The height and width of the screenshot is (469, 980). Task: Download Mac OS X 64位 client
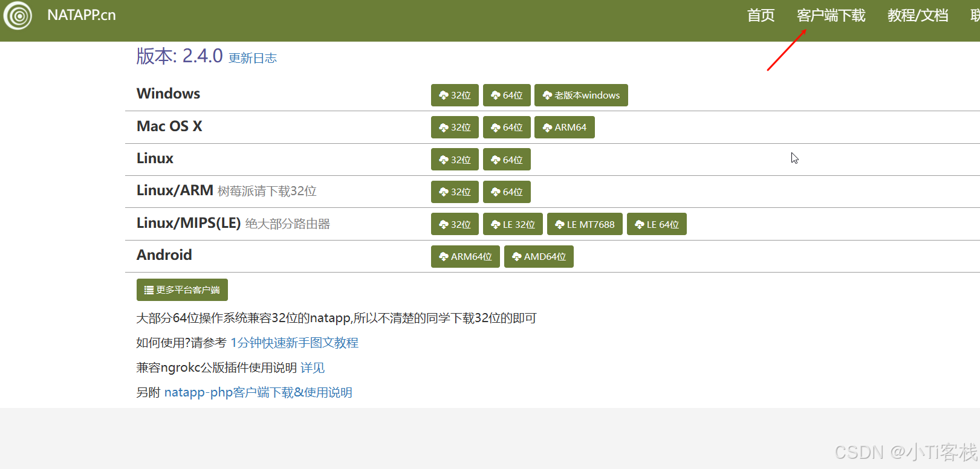pos(507,127)
